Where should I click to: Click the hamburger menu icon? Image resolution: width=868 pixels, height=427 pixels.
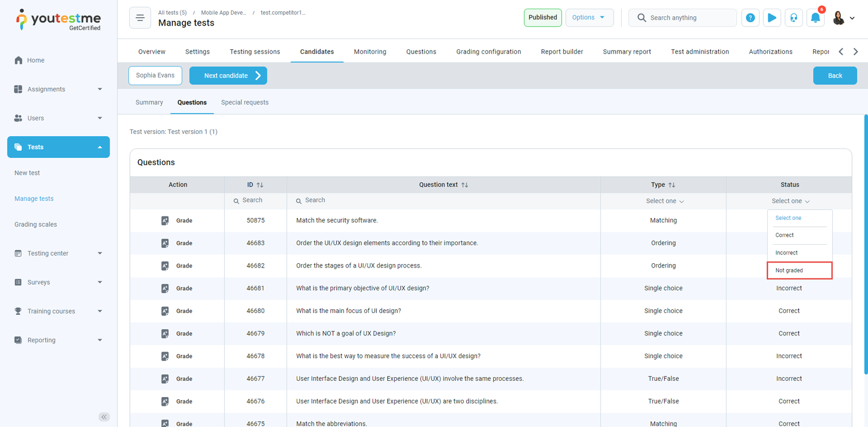pos(140,18)
